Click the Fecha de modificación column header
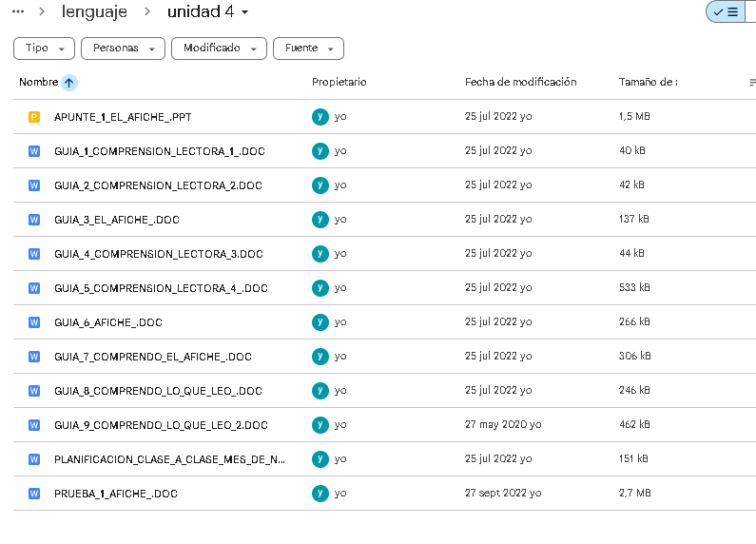756x544 pixels. point(521,82)
